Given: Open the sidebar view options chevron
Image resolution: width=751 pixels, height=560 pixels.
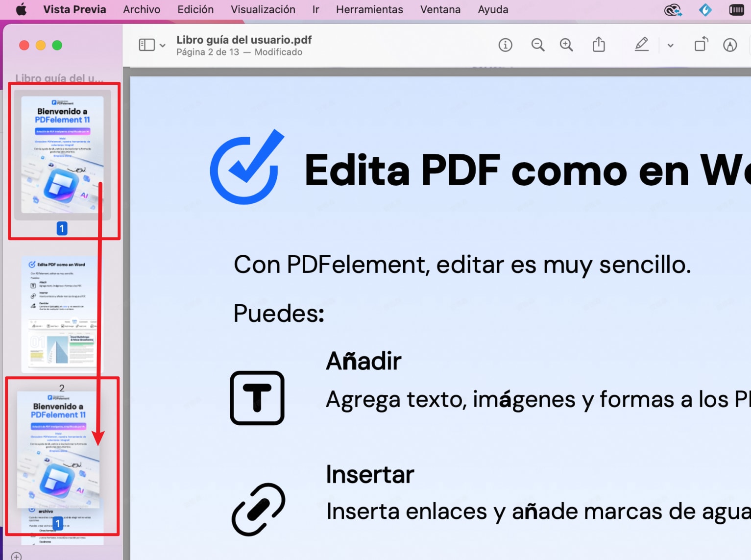Looking at the screenshot, I should pyautogui.click(x=163, y=45).
